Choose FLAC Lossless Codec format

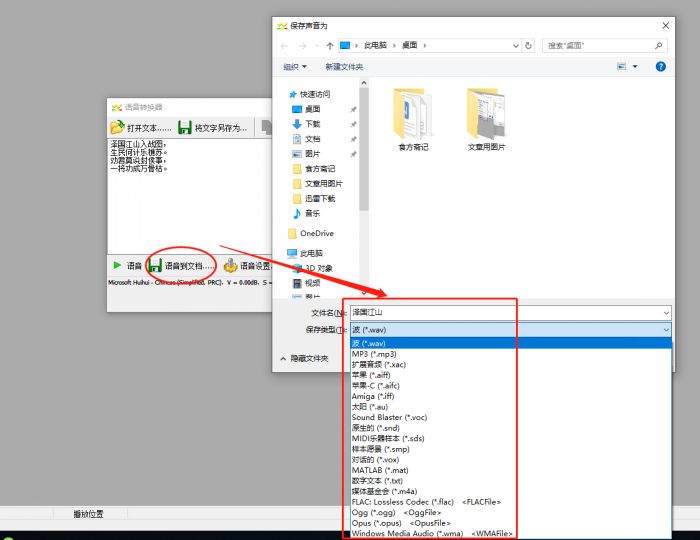point(511,502)
